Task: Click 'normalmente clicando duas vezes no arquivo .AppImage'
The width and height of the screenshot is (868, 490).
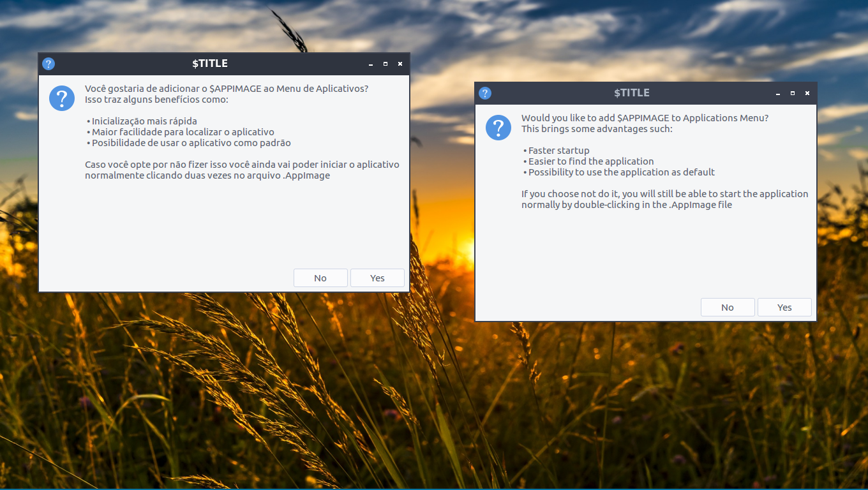Action: [x=207, y=175]
